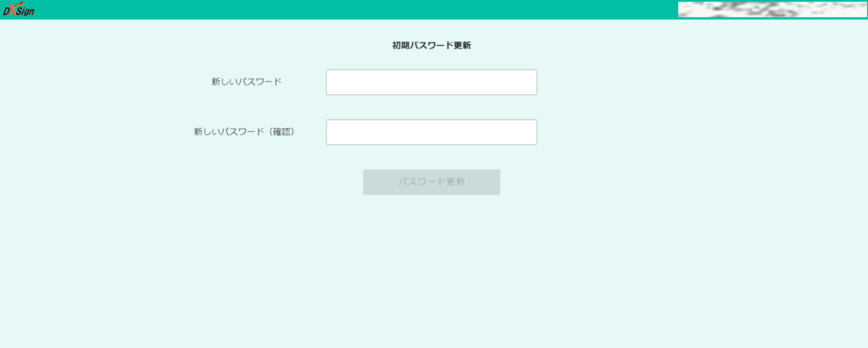This screenshot has width=868, height=348.
Task: Place cursor in the password confirmation box
Action: (x=431, y=132)
